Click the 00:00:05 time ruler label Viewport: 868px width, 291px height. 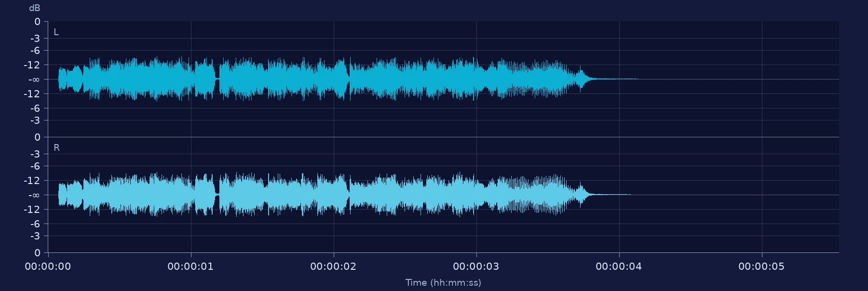761,266
